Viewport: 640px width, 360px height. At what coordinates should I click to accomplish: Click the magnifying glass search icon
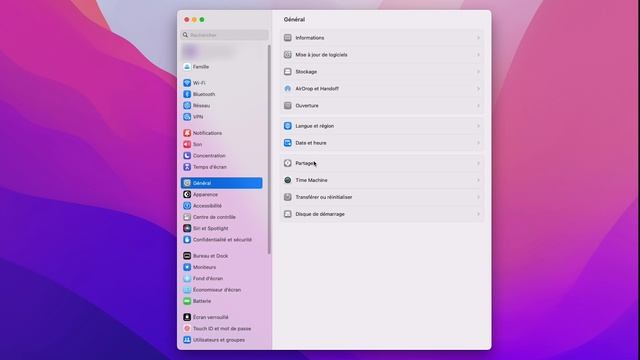point(185,35)
